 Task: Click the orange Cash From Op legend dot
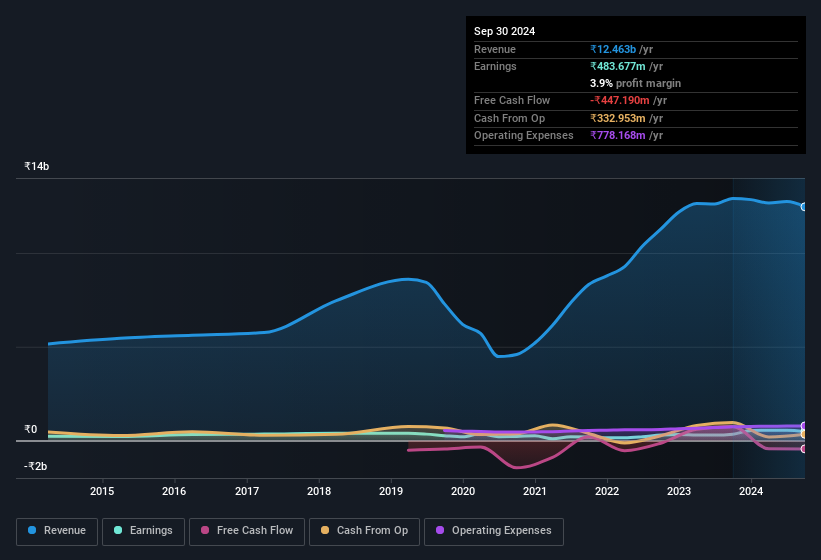325,530
